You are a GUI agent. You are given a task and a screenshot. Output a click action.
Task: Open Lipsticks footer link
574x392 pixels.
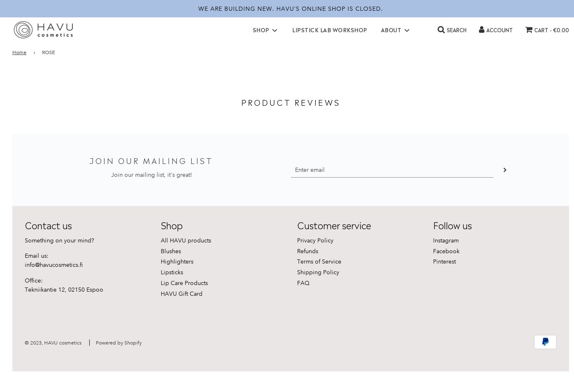click(172, 272)
